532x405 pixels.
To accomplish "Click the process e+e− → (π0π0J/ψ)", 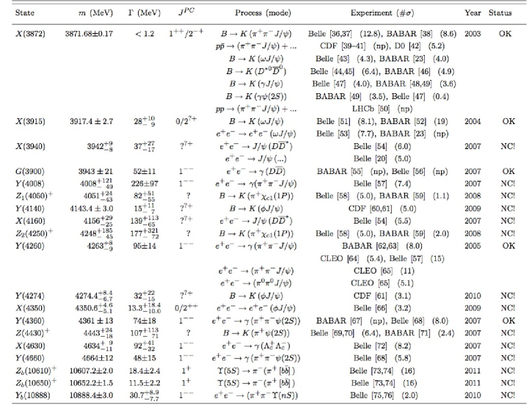I will point(256,283).
